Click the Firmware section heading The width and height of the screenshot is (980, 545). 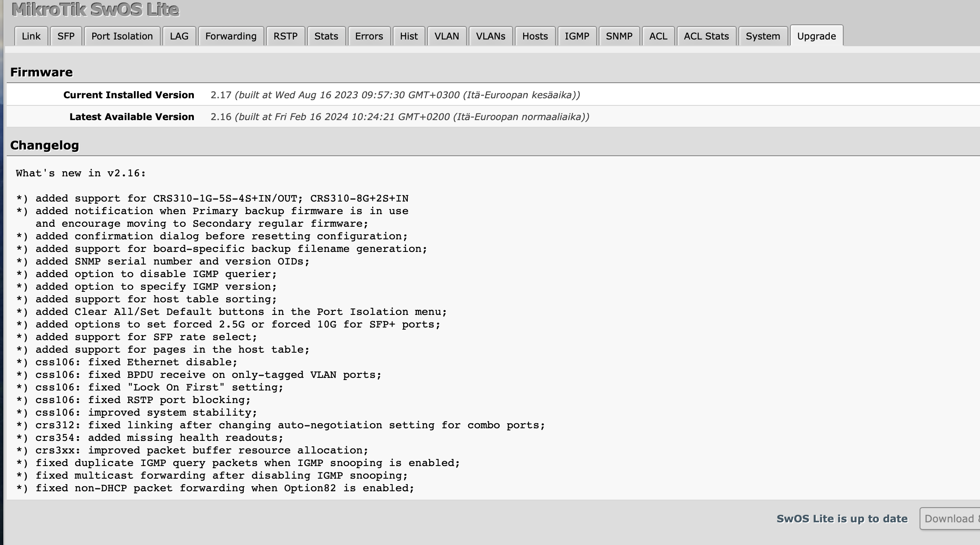(x=42, y=72)
